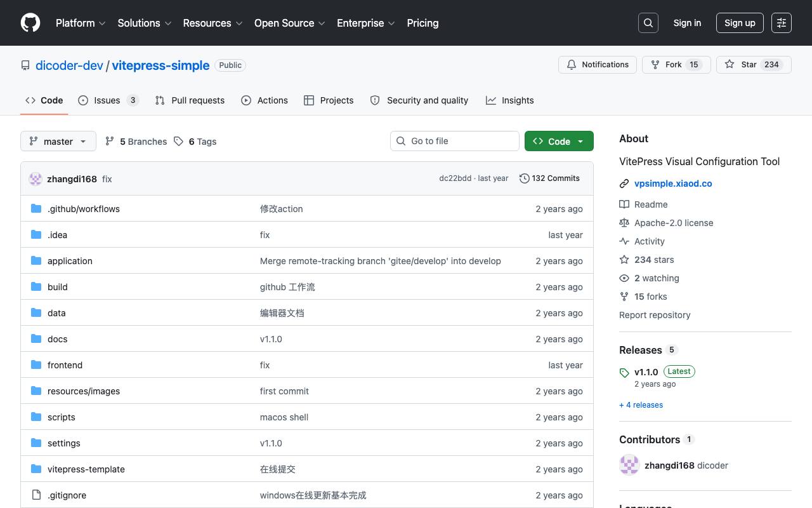
Task: Select the Code tab
Action: pyautogui.click(x=44, y=100)
